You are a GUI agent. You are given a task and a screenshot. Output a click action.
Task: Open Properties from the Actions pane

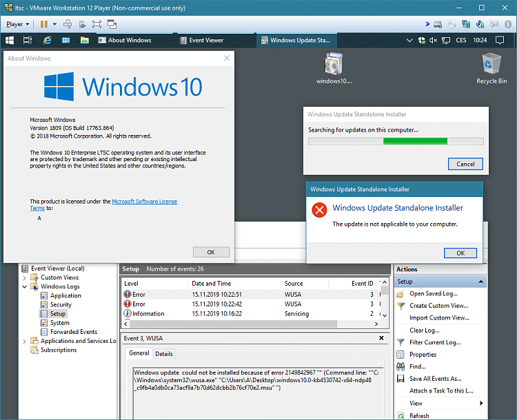click(x=423, y=355)
